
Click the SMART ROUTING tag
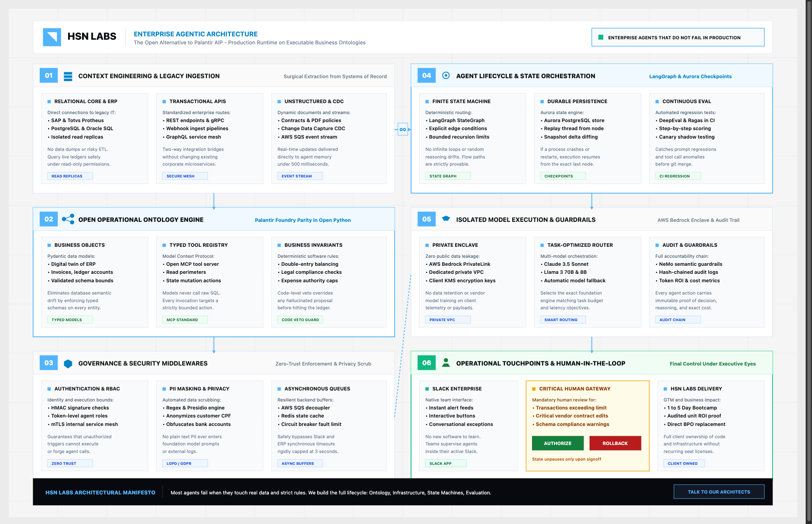563,320
